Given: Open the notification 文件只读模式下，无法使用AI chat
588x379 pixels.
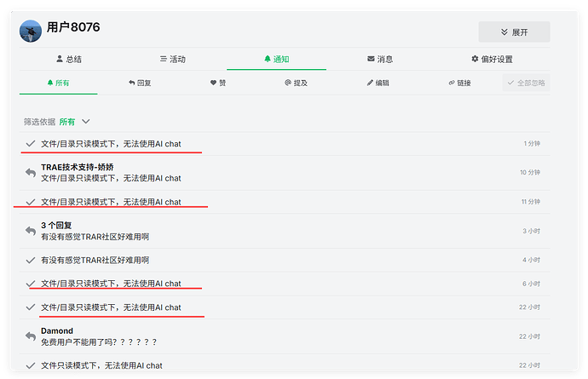Looking at the screenshot, I should click(285, 364).
